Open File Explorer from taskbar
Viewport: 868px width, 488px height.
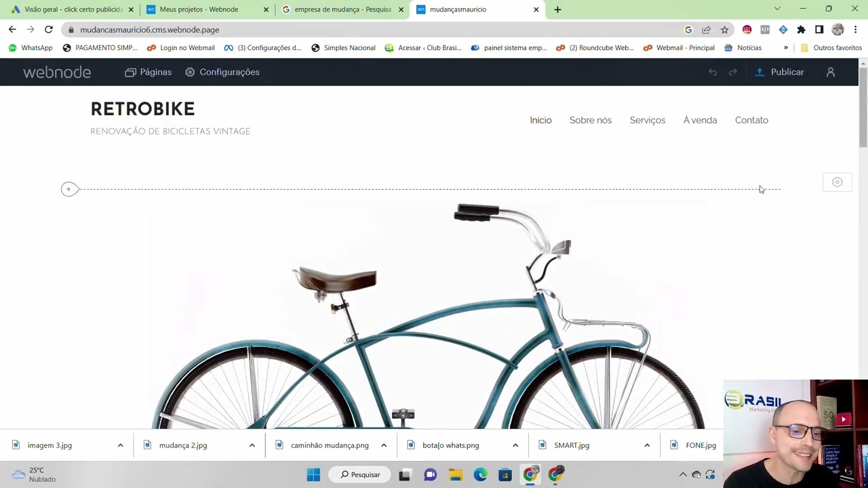click(455, 474)
